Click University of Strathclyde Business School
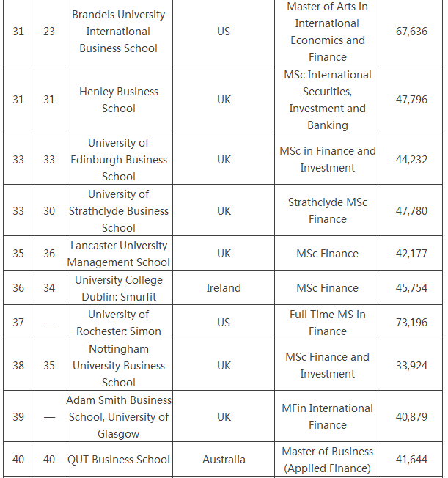 118,210
